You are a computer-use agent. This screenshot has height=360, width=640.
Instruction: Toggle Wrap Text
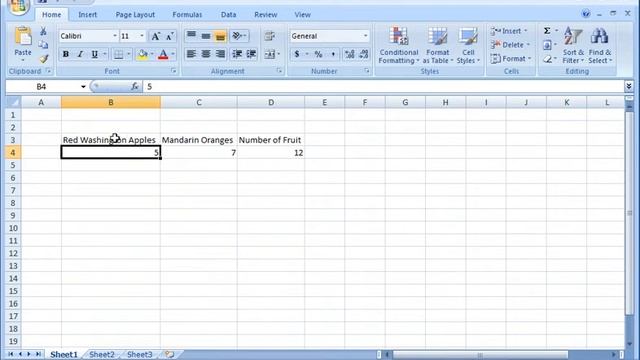coord(269,36)
